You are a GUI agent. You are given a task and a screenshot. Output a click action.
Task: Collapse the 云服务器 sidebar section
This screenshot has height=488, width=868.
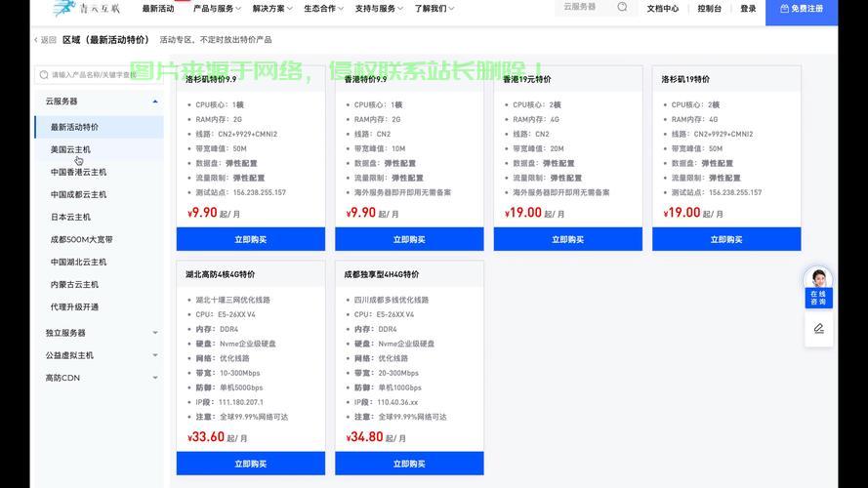(x=154, y=102)
